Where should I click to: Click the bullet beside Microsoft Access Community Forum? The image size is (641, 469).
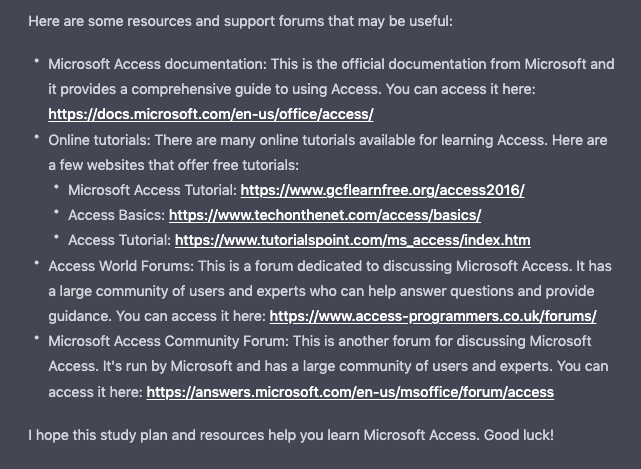37,338
